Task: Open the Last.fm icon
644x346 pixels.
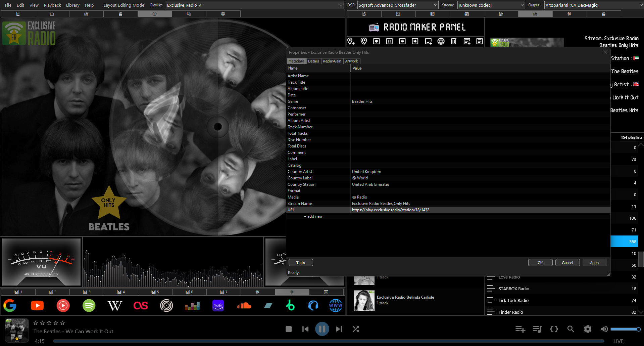Action: 141,305
